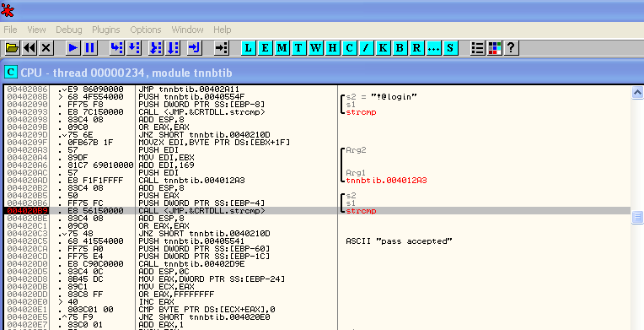
Task: Show CPU window with toolbar C button
Action: click(x=350, y=48)
